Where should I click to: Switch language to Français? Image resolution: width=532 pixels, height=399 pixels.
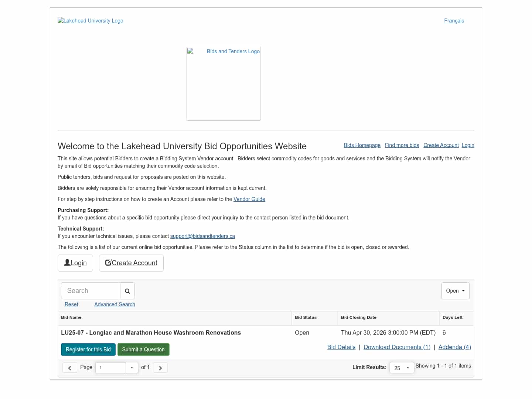point(454,21)
